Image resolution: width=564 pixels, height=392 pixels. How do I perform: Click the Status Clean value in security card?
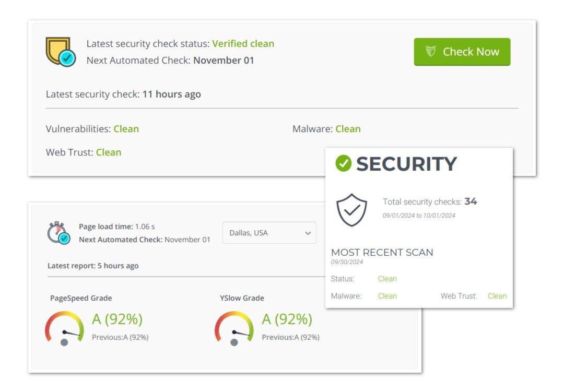pyautogui.click(x=387, y=279)
